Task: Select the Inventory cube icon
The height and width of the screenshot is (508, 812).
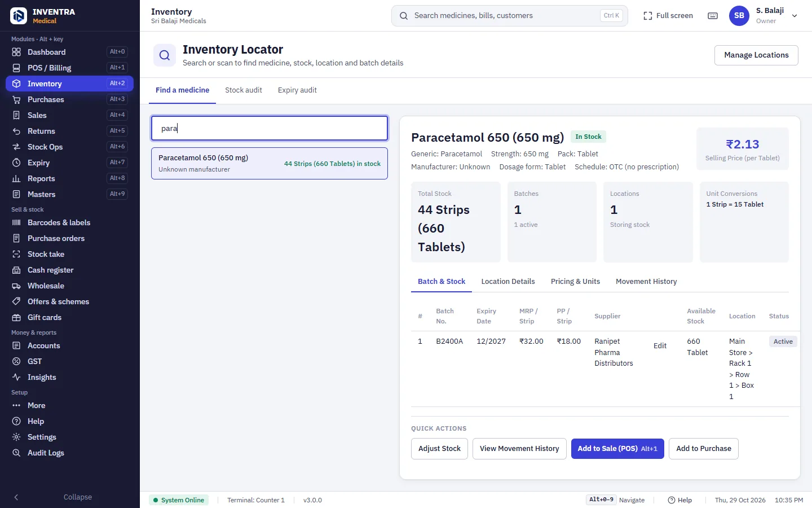Action: [16, 84]
